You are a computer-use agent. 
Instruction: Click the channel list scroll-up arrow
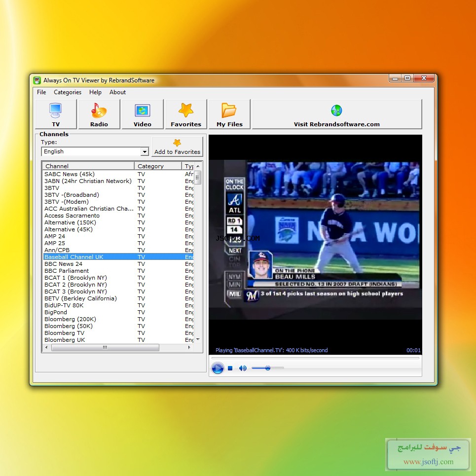pyautogui.click(x=198, y=166)
